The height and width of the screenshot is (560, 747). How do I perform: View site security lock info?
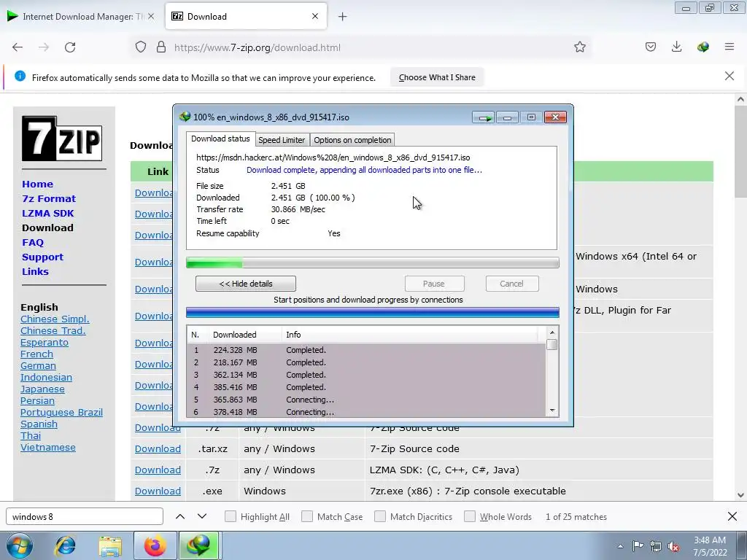click(161, 47)
